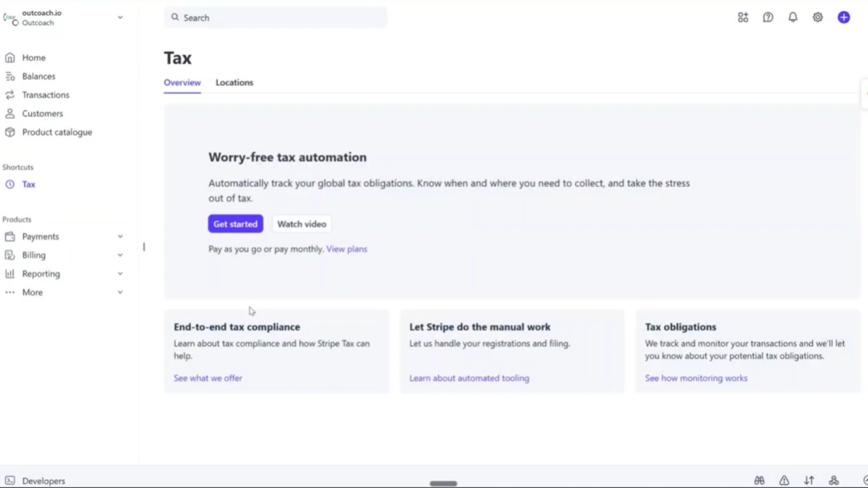Click the up-down arrows icon in bottom bar

point(809,480)
